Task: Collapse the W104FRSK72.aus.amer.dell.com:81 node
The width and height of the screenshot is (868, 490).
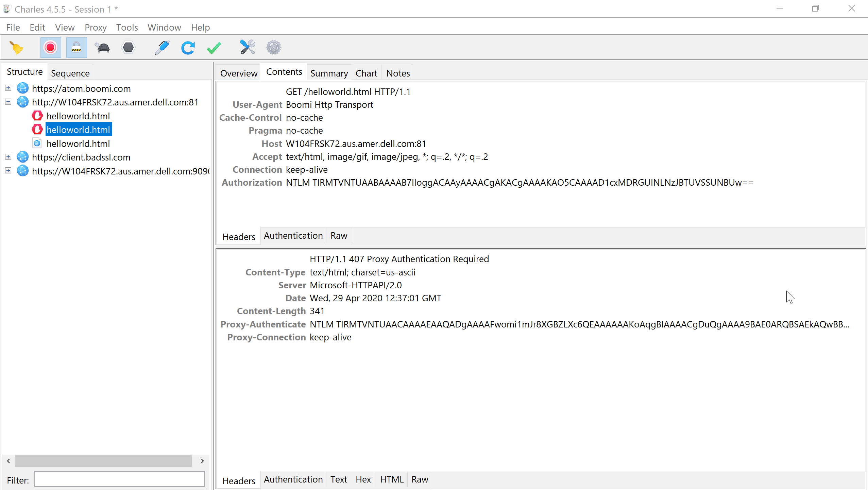Action: tap(8, 102)
